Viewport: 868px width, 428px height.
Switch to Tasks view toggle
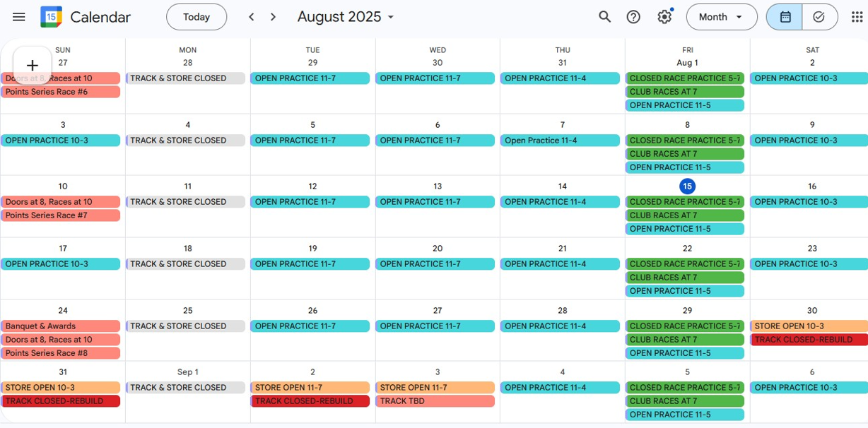point(819,17)
